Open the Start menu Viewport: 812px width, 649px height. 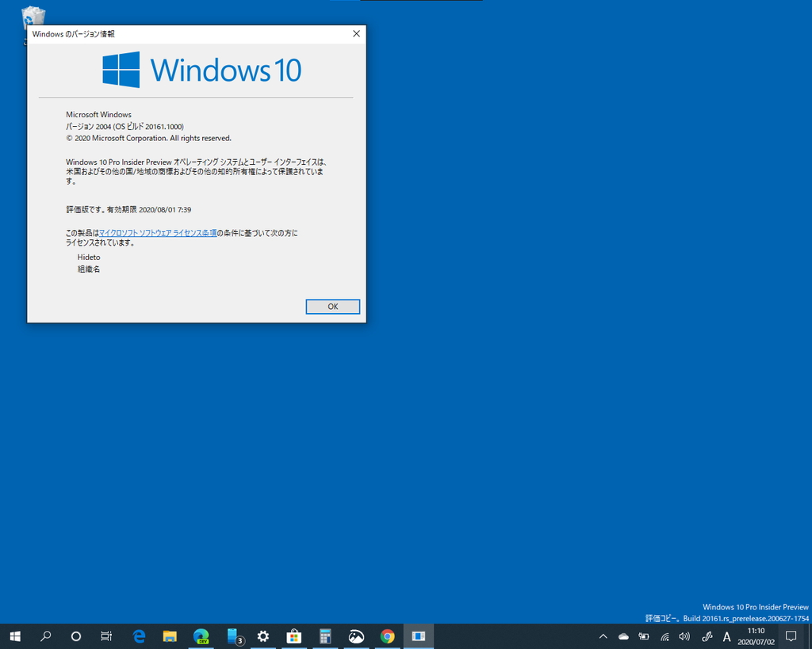pyautogui.click(x=14, y=636)
